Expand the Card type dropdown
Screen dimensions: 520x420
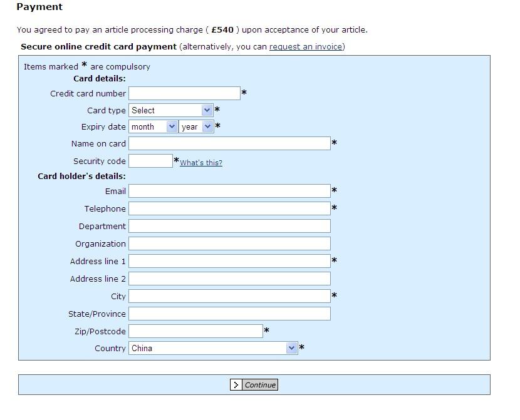pos(171,110)
